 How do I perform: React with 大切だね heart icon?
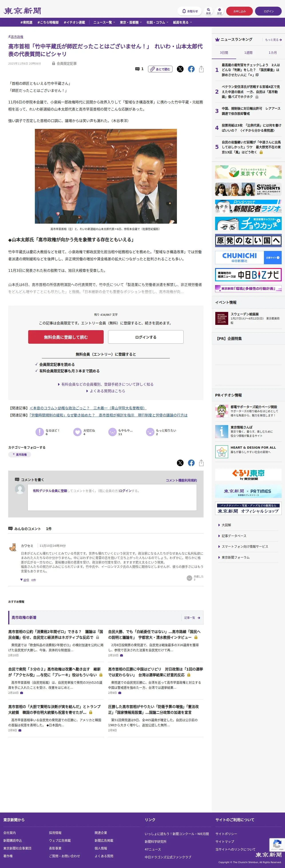[77, 432]
